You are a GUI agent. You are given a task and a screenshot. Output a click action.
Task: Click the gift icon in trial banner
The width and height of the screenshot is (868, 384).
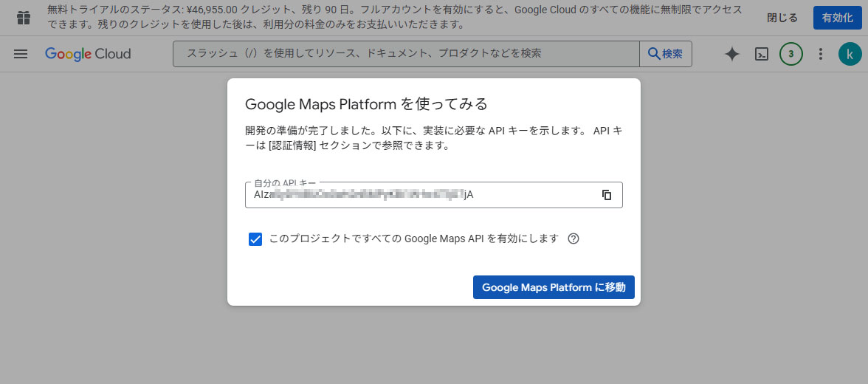pos(24,18)
